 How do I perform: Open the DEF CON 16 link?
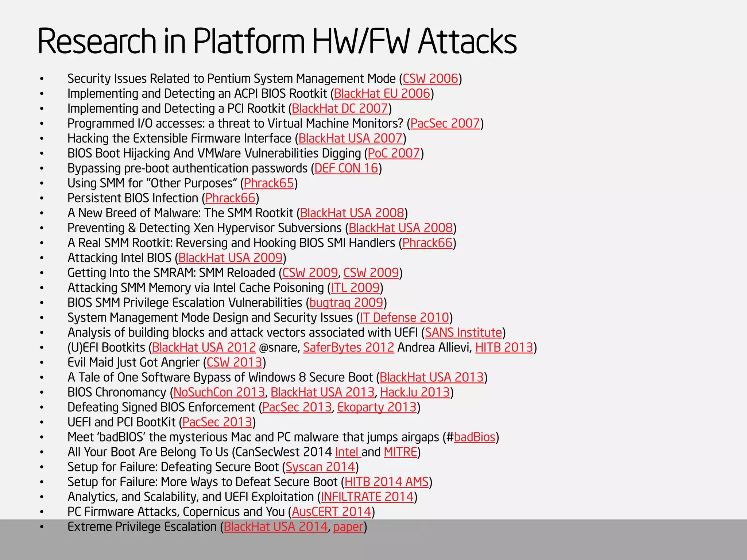[346, 168]
